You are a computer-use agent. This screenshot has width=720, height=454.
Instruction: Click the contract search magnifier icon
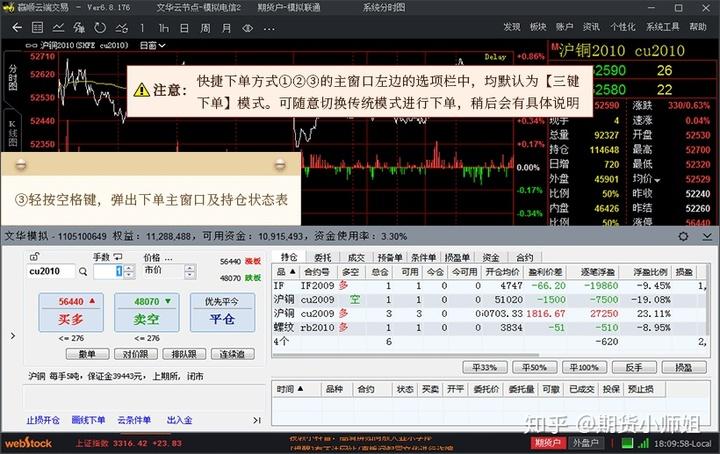pos(83,272)
